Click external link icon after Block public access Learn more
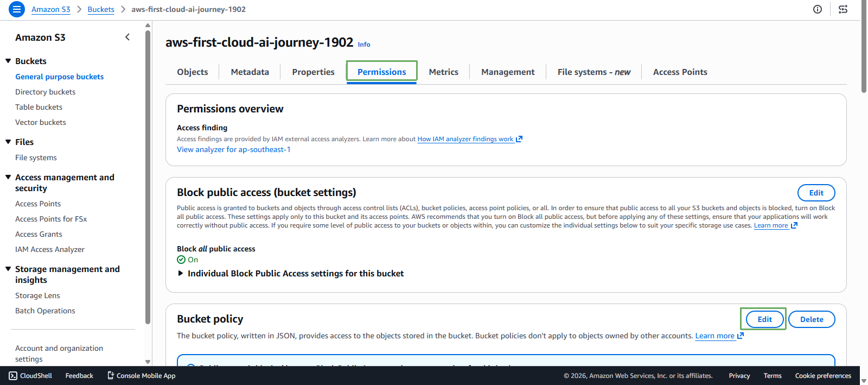This screenshot has height=385, width=868. click(794, 225)
